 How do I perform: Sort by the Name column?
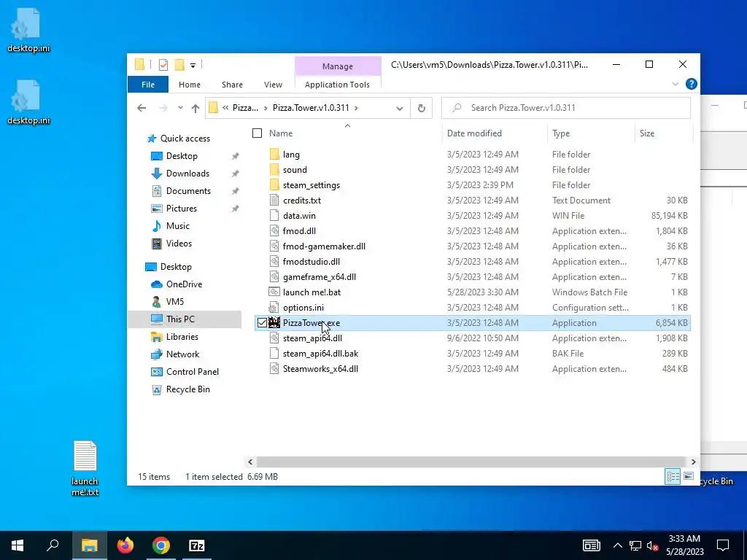(x=281, y=133)
